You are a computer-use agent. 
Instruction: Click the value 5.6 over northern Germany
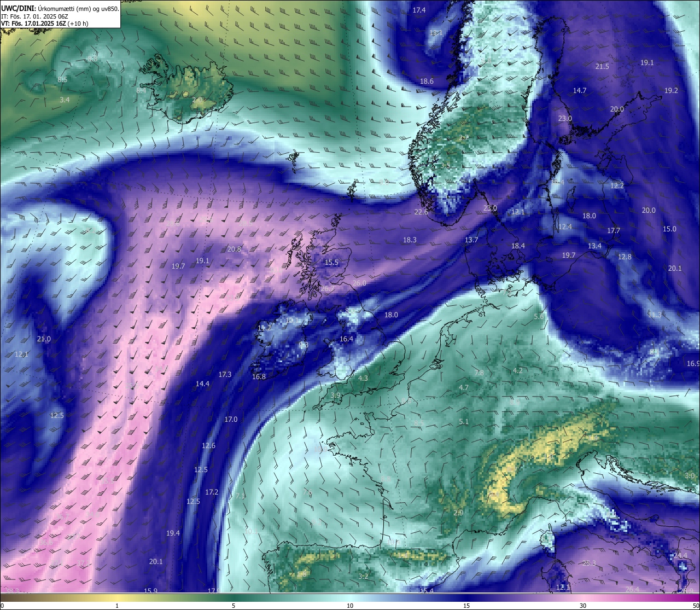(539, 316)
